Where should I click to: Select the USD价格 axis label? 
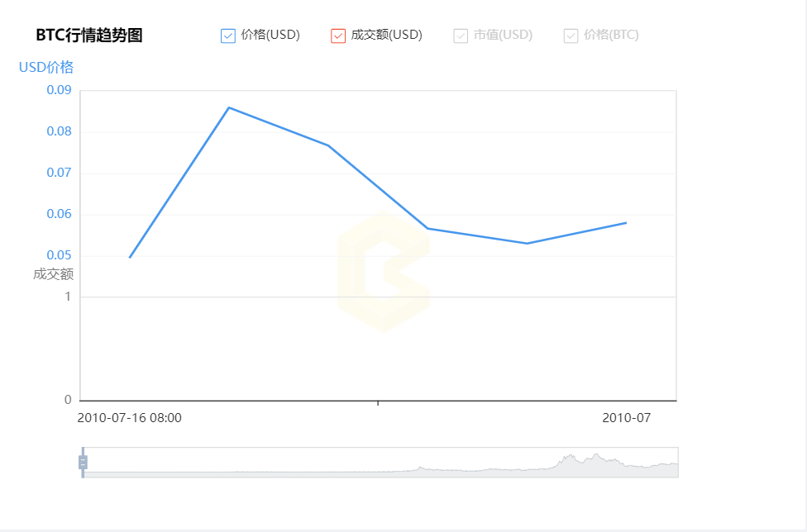pyautogui.click(x=45, y=67)
